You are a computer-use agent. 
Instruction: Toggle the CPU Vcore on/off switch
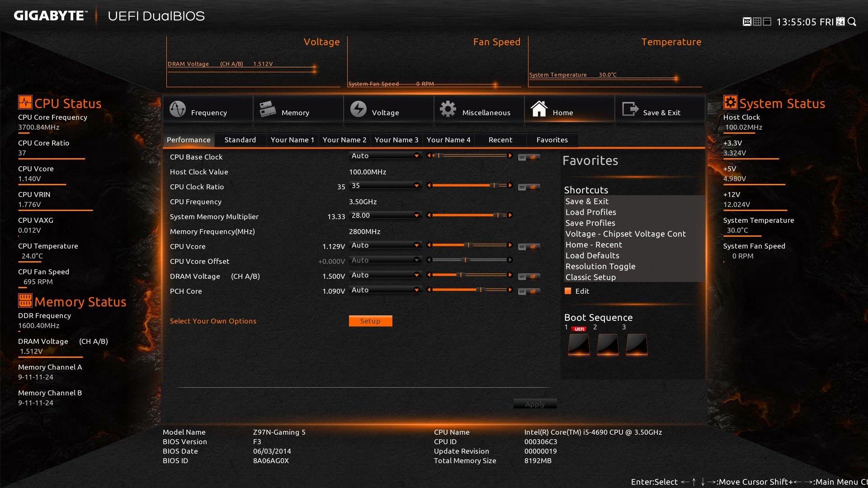[x=529, y=247]
